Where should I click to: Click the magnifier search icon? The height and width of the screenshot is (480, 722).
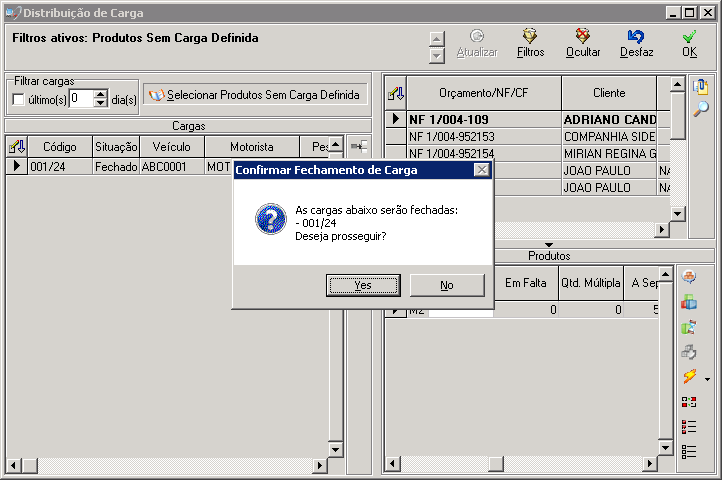click(701, 109)
